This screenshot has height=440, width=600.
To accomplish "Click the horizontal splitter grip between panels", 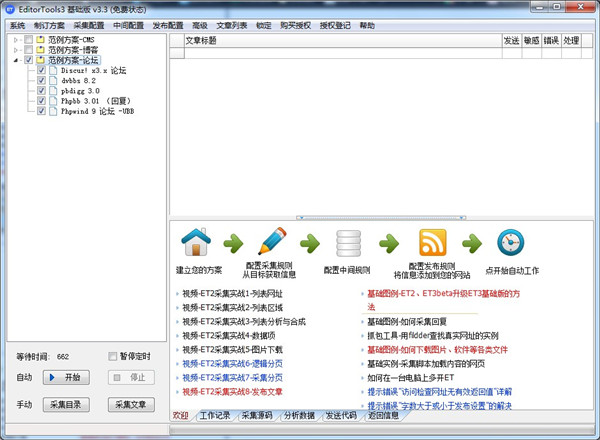I will (381, 218).
